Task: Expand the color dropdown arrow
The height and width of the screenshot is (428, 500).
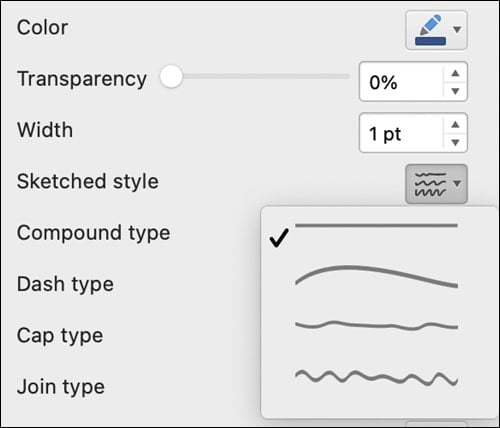Action: [457, 30]
